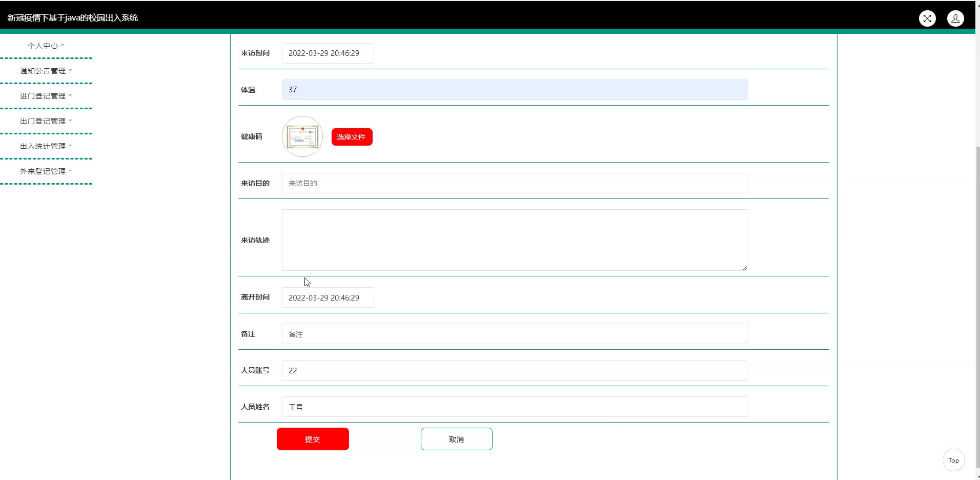Expand the 个人中心 menu
The height and width of the screenshot is (480, 980).
(x=46, y=46)
